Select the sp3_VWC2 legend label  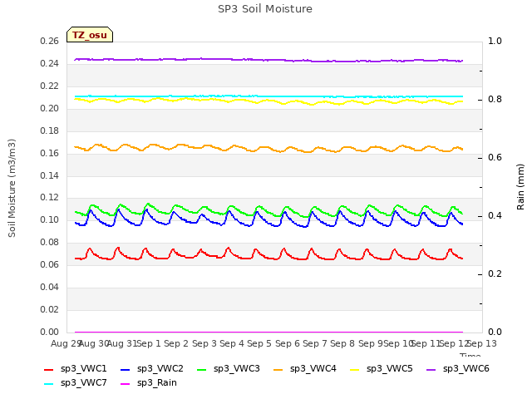click(160, 369)
